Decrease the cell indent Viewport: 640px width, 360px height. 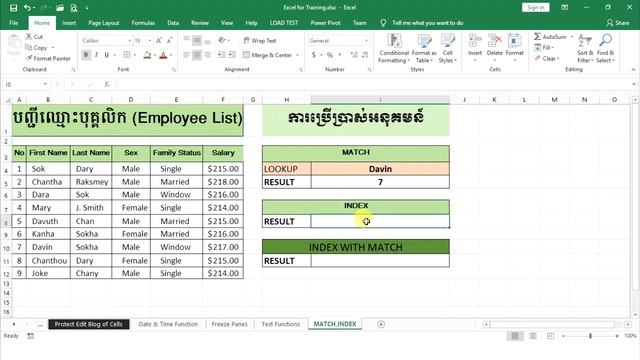pos(221,55)
